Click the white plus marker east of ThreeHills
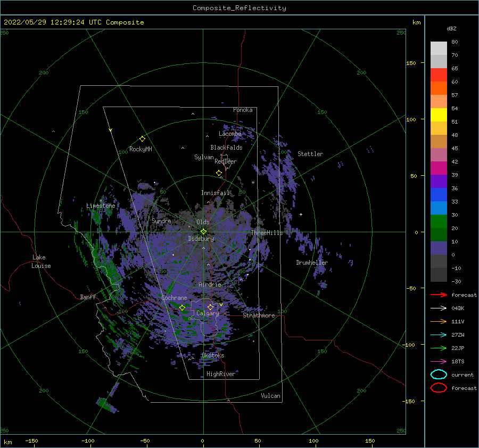The width and height of the screenshot is (479, 448). (x=301, y=214)
